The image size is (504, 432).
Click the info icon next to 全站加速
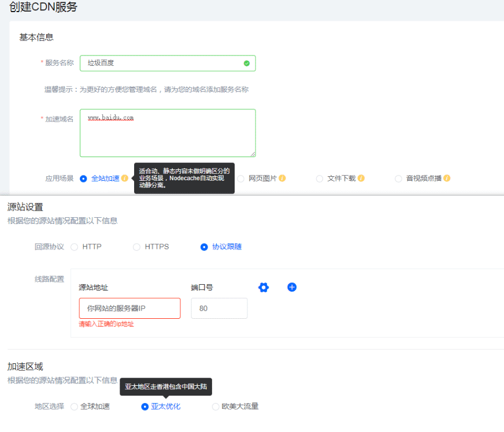pyautogui.click(x=125, y=178)
